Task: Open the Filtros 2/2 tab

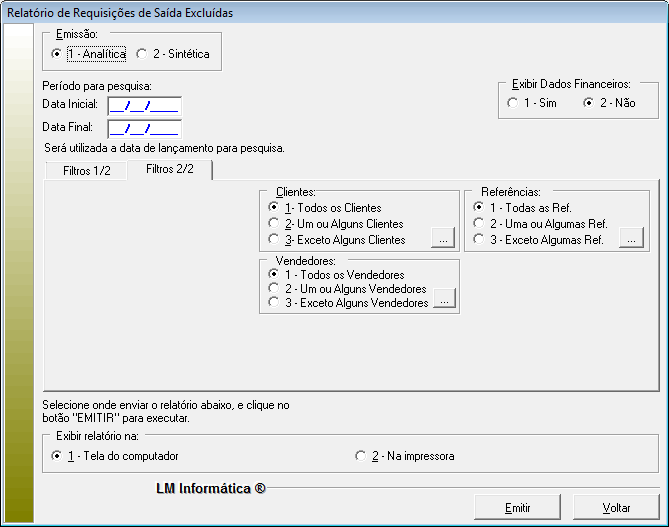Action: tap(168, 170)
